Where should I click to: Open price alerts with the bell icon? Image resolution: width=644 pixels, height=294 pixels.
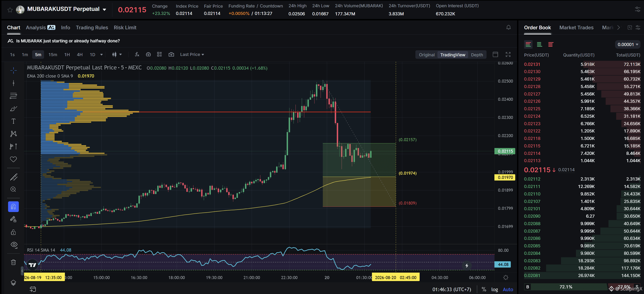pyautogui.click(x=508, y=27)
